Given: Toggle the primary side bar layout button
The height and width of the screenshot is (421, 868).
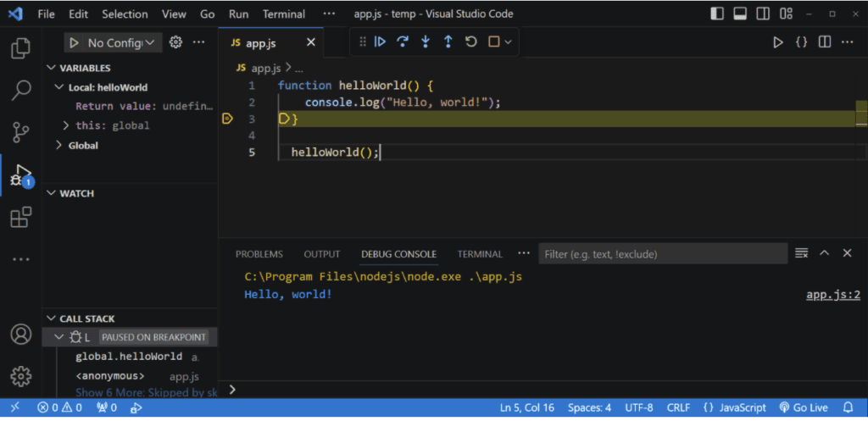Looking at the screenshot, I should [x=717, y=14].
